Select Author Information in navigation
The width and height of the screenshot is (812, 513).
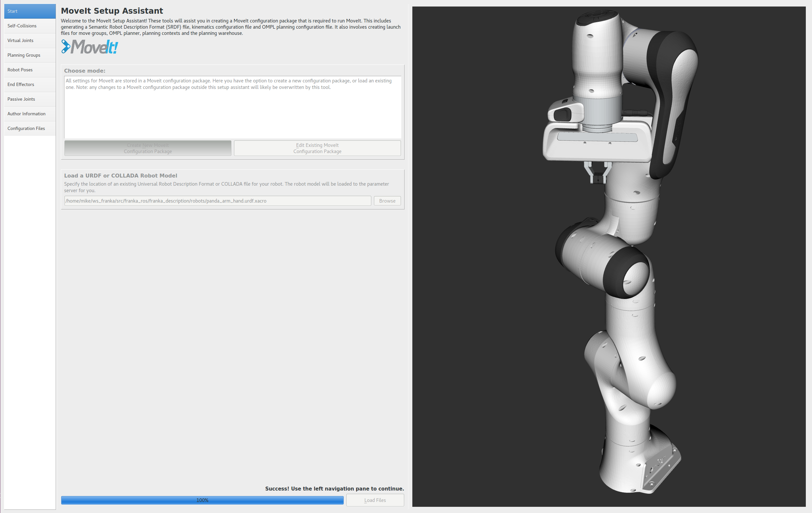click(30, 114)
